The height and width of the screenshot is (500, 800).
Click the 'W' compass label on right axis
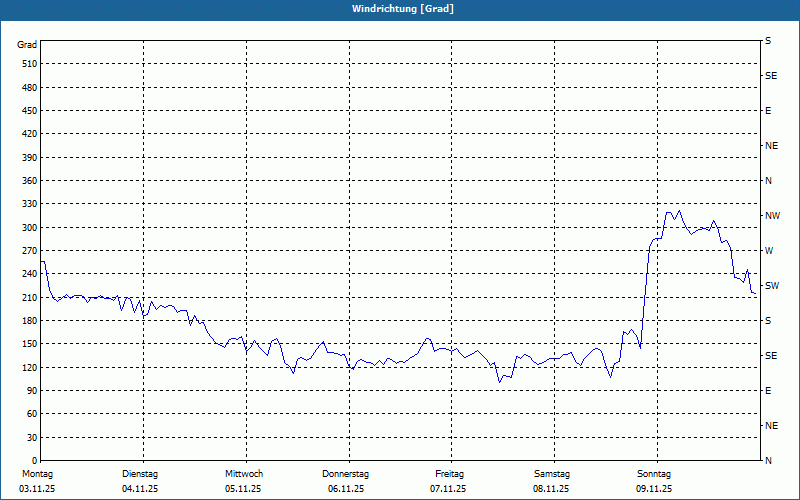[x=769, y=251]
